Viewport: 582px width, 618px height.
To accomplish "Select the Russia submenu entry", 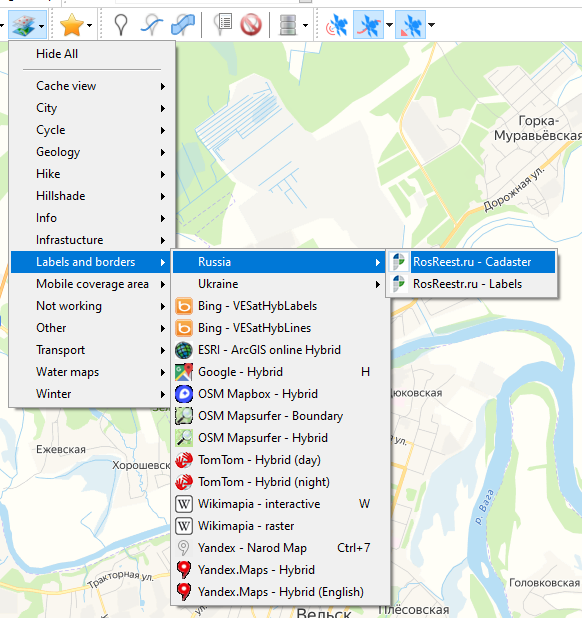I will pyautogui.click(x=279, y=262).
